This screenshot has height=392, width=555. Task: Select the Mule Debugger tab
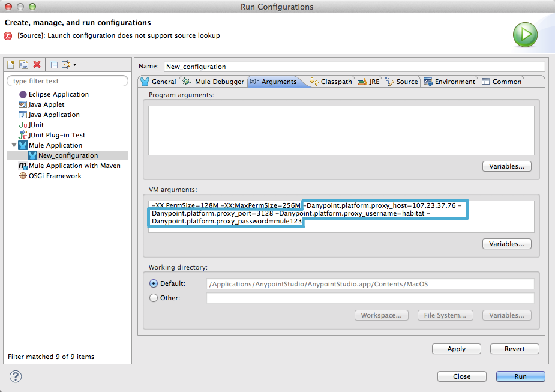click(217, 81)
